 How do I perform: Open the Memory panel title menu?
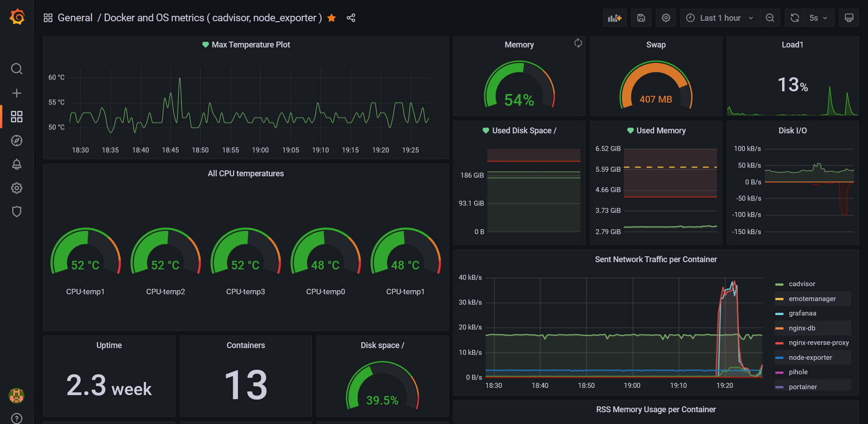pos(519,45)
